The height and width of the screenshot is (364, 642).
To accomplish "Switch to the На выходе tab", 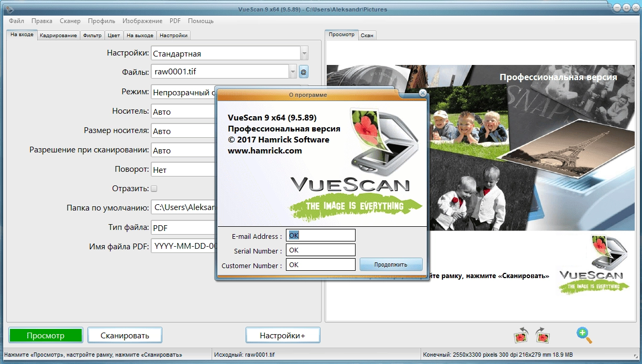I will 140,36.
